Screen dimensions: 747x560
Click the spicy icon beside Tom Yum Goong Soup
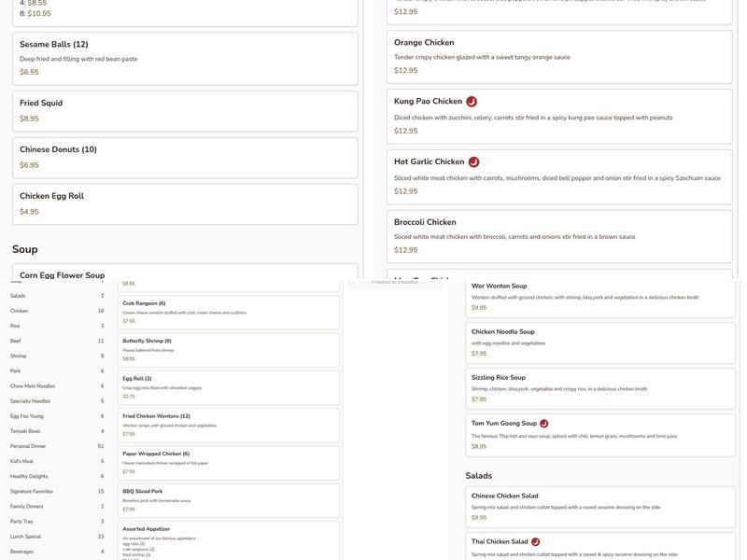click(x=544, y=424)
